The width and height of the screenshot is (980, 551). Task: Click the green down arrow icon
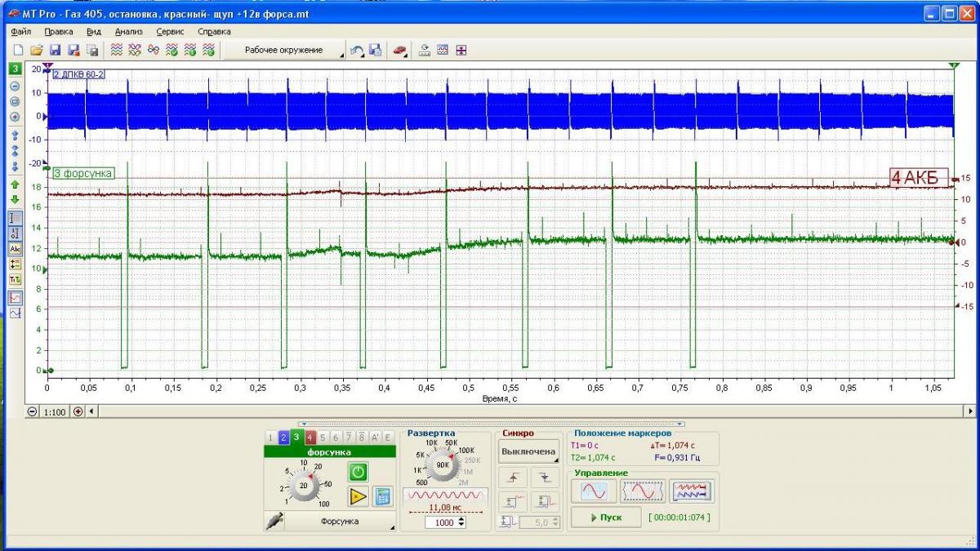point(15,200)
